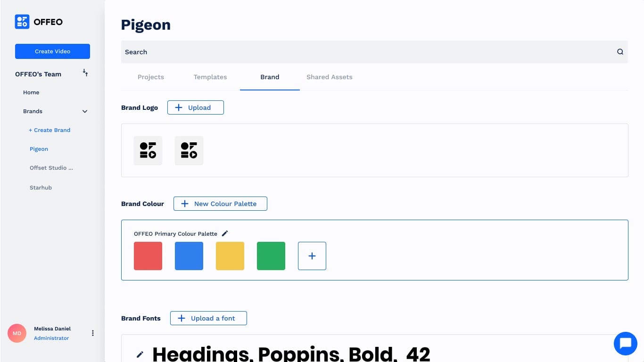
Task: Select the blue colour swatch
Action: pos(189,256)
